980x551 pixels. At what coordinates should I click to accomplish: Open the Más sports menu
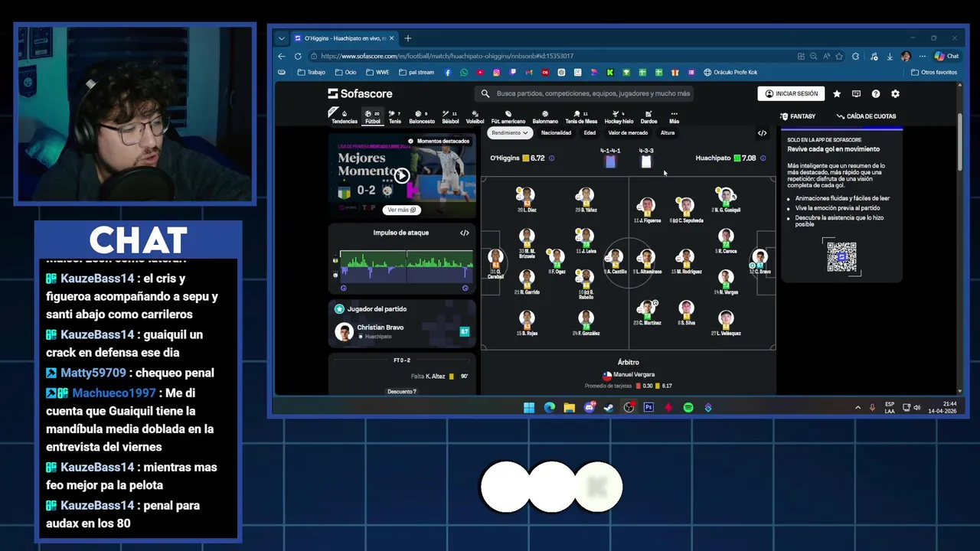click(674, 117)
